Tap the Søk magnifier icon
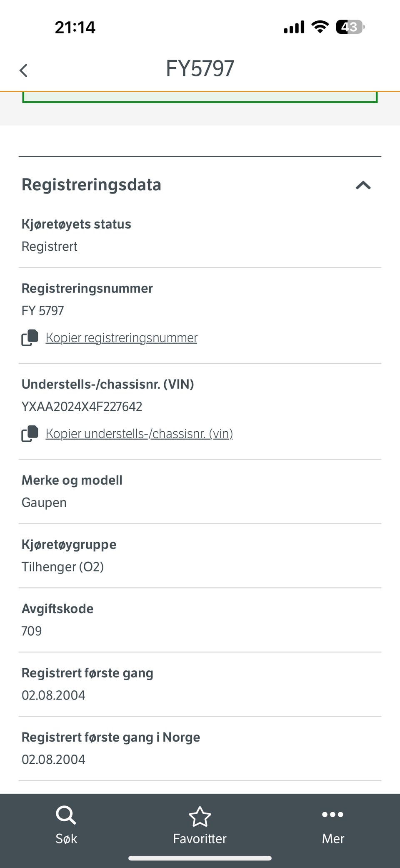400x868 pixels. [66, 815]
